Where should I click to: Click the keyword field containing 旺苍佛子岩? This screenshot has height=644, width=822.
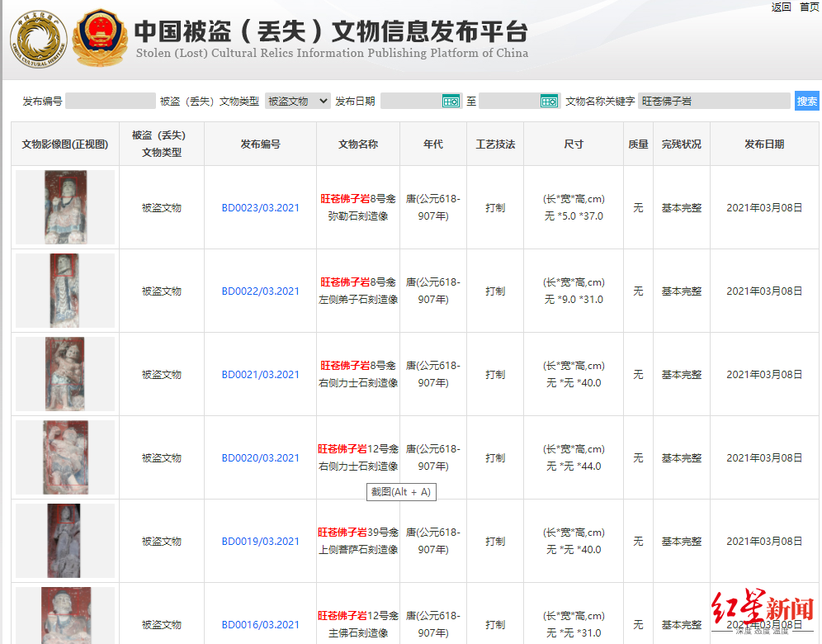[714, 101]
